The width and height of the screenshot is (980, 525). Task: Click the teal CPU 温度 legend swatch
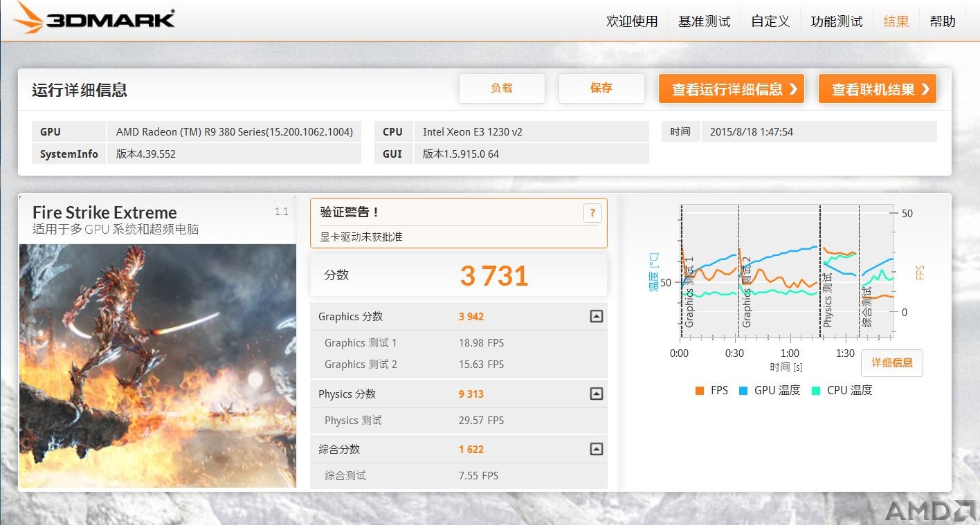click(816, 391)
